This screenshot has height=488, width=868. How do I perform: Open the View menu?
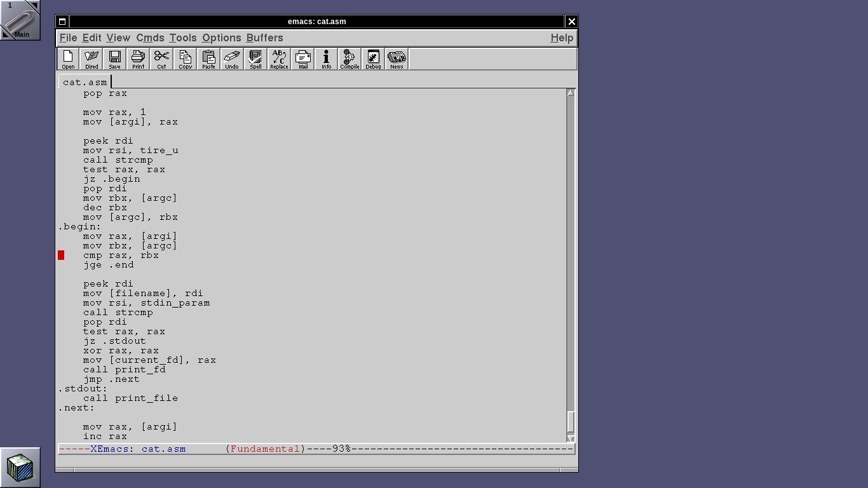click(118, 38)
